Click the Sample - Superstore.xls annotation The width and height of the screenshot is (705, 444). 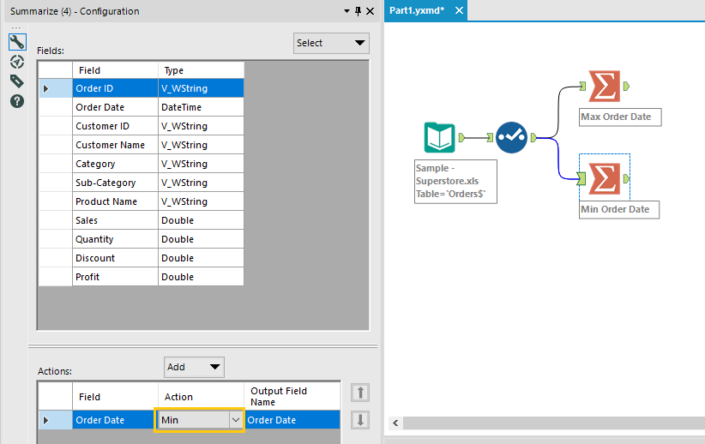455,181
